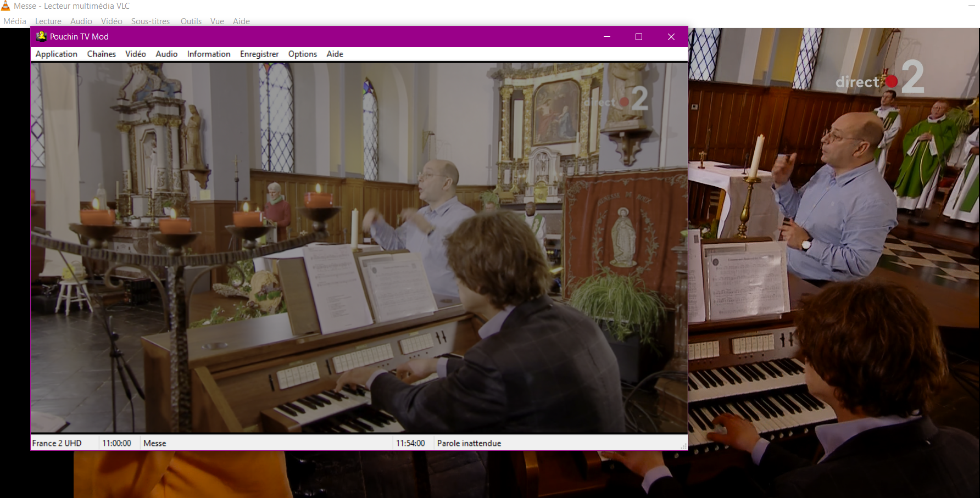Open the Aide menu in Pouchin TV Mod

pyautogui.click(x=335, y=54)
